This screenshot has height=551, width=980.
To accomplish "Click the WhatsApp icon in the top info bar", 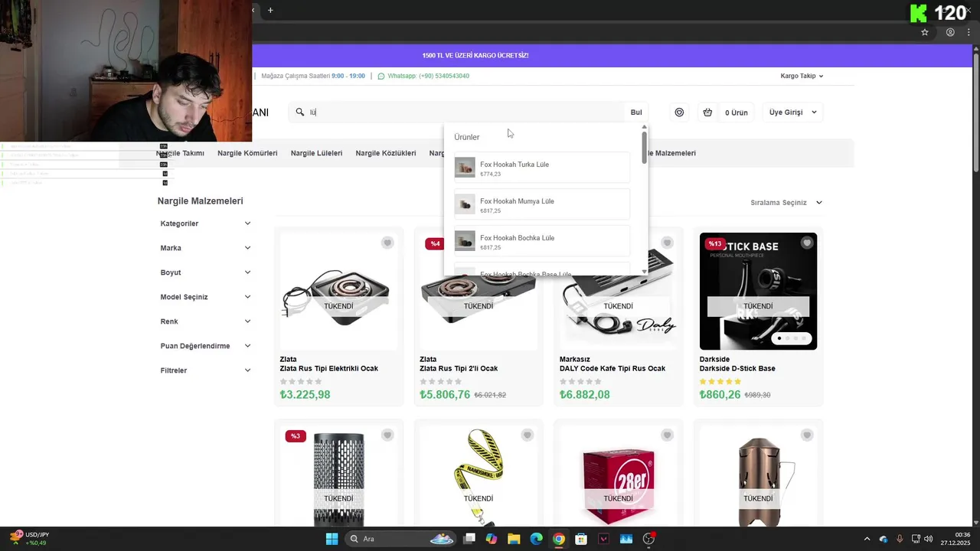I will click(x=381, y=77).
